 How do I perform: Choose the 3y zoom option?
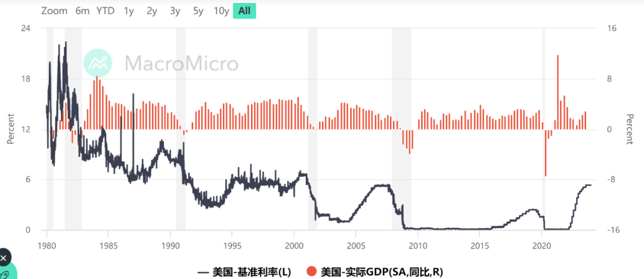(x=175, y=11)
